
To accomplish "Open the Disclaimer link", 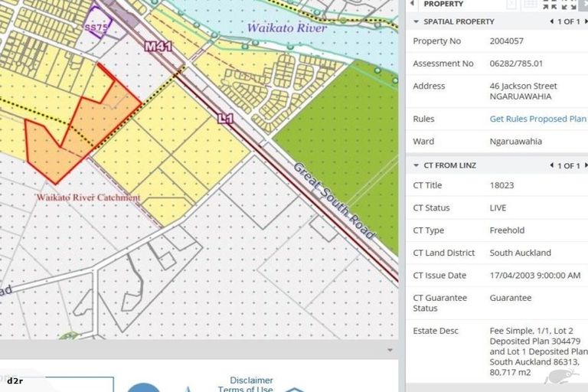I will tap(250, 380).
